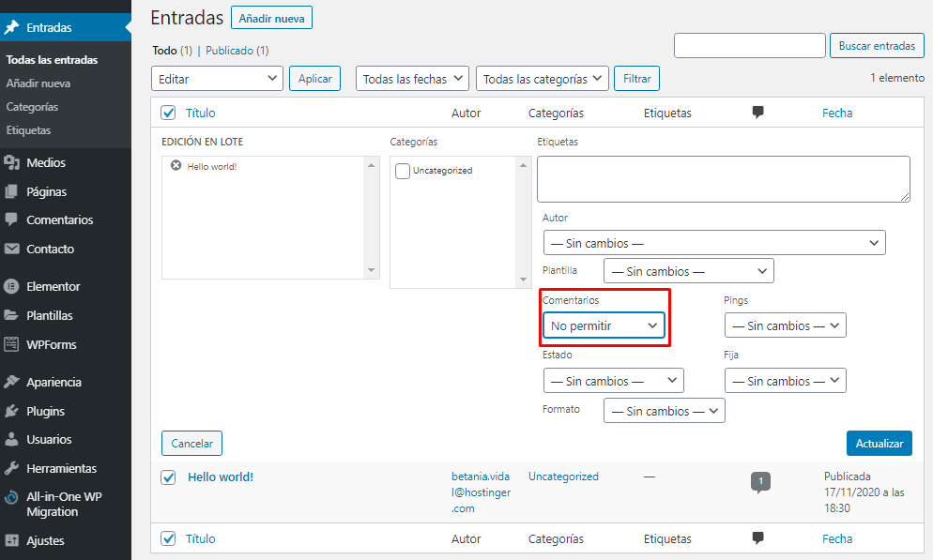Screen dimensions: 933x560
Task: Click the Etiquetas text area
Action: (x=723, y=179)
